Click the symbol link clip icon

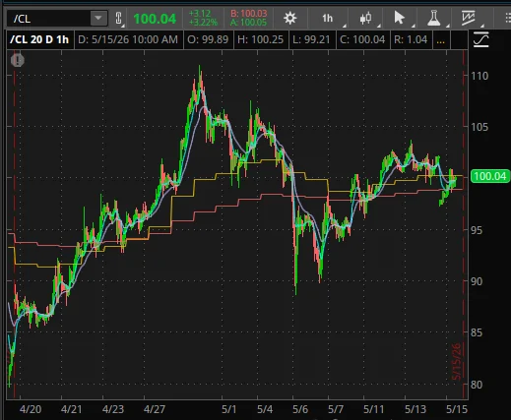click(x=118, y=19)
